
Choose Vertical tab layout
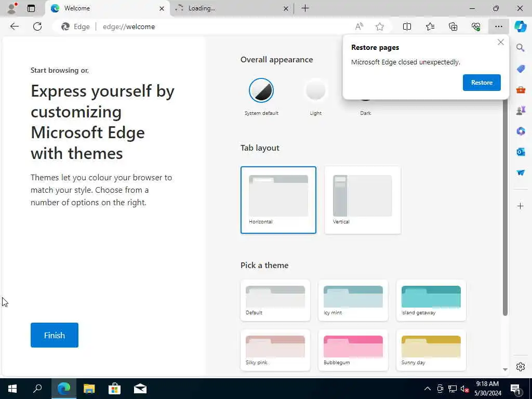click(x=362, y=200)
